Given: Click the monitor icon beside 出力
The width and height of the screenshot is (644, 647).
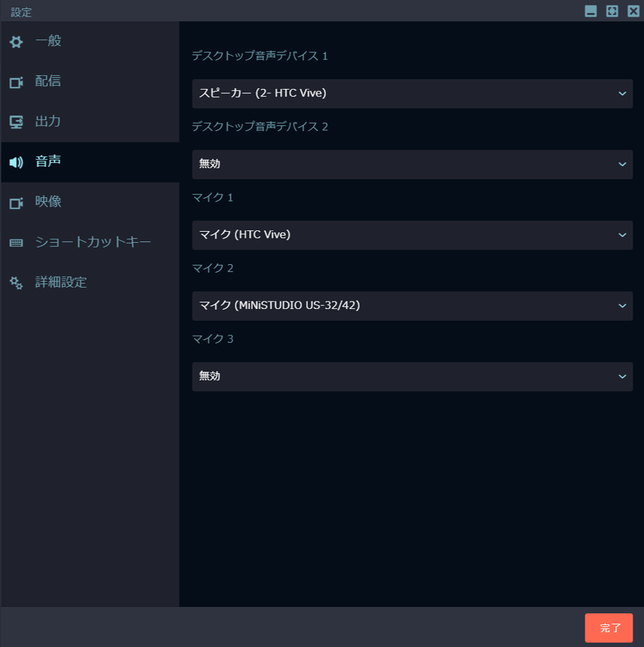Looking at the screenshot, I should coord(16,122).
